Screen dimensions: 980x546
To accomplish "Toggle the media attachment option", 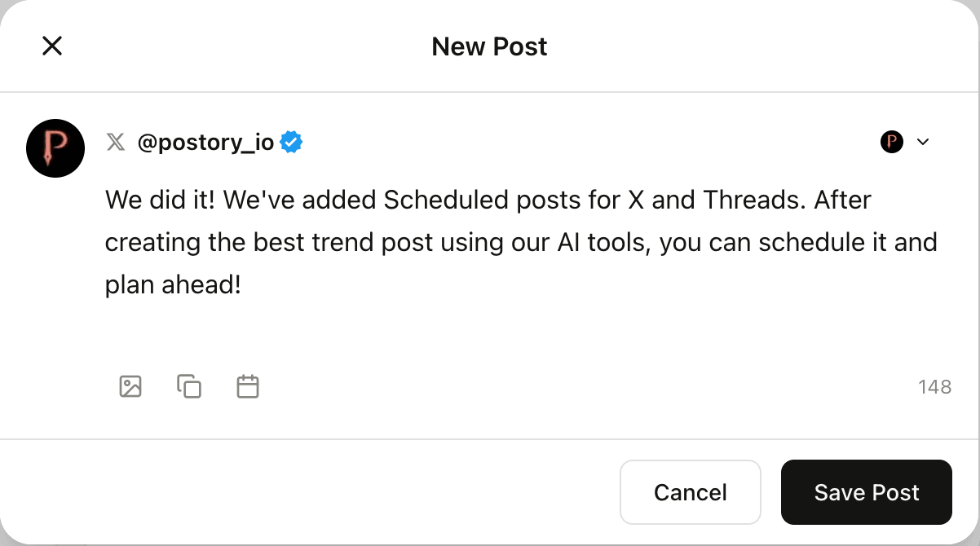I will 130,386.
